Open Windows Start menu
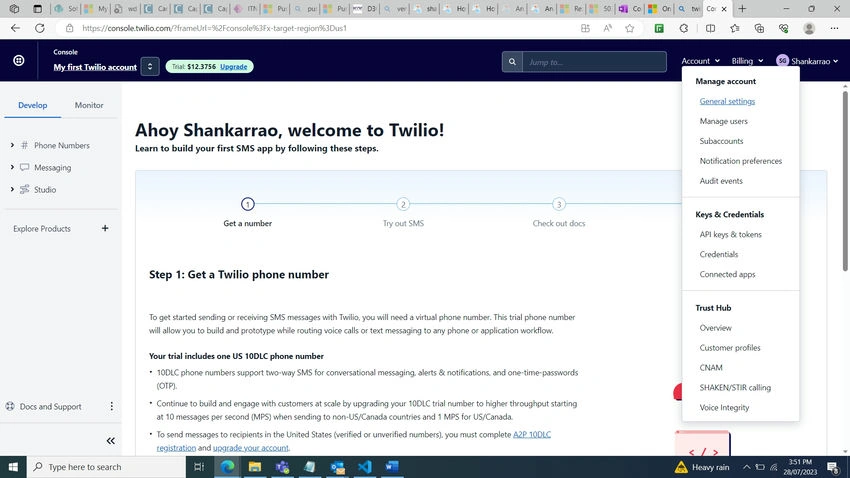850x478 pixels. pyautogui.click(x=13, y=467)
